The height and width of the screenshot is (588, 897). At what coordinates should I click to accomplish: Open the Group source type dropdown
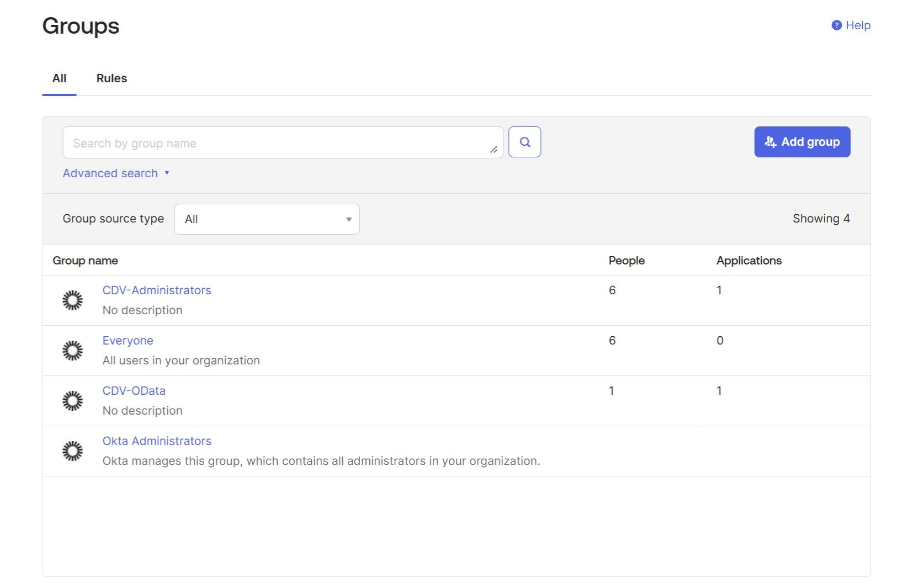(267, 219)
